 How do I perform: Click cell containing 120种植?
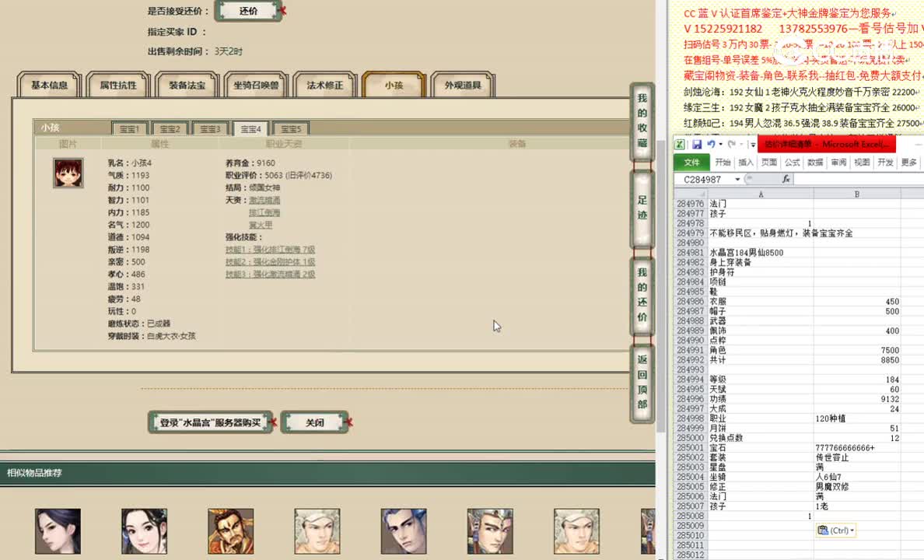click(x=857, y=418)
